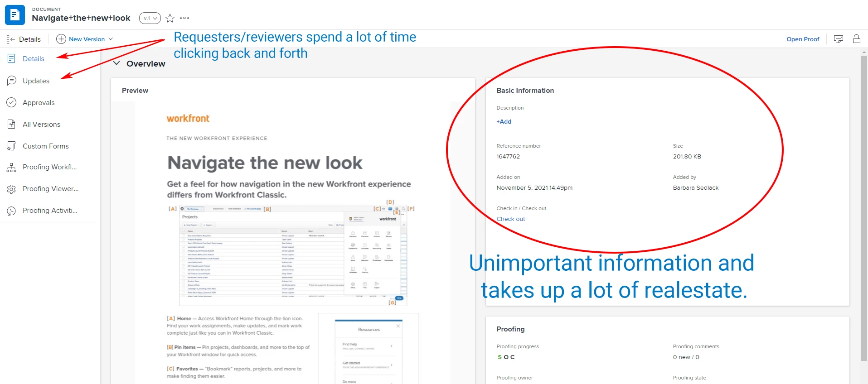Add a description with +Add link
The height and width of the screenshot is (384, 868).
click(x=504, y=122)
